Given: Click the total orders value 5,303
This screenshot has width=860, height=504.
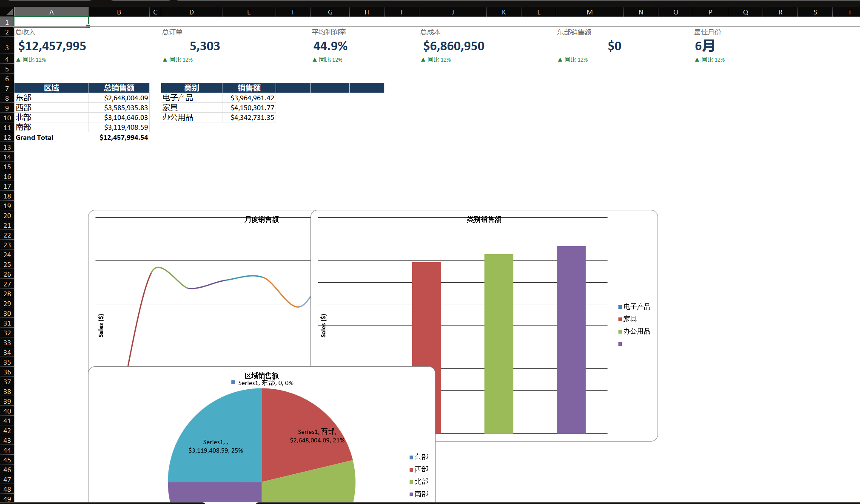Looking at the screenshot, I should click(205, 46).
